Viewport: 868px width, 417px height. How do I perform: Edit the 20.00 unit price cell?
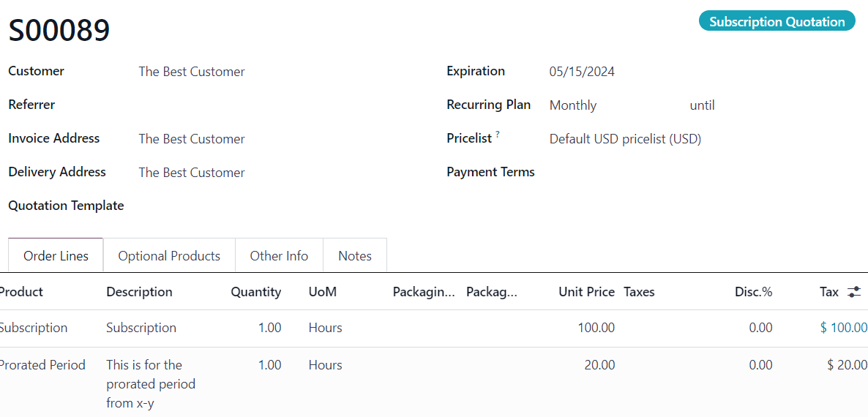coord(599,365)
